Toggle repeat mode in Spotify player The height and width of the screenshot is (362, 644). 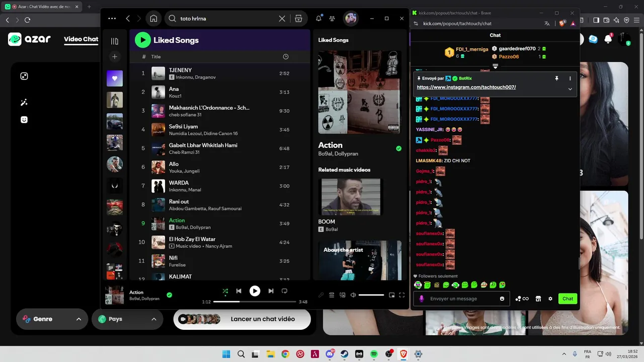tap(284, 291)
